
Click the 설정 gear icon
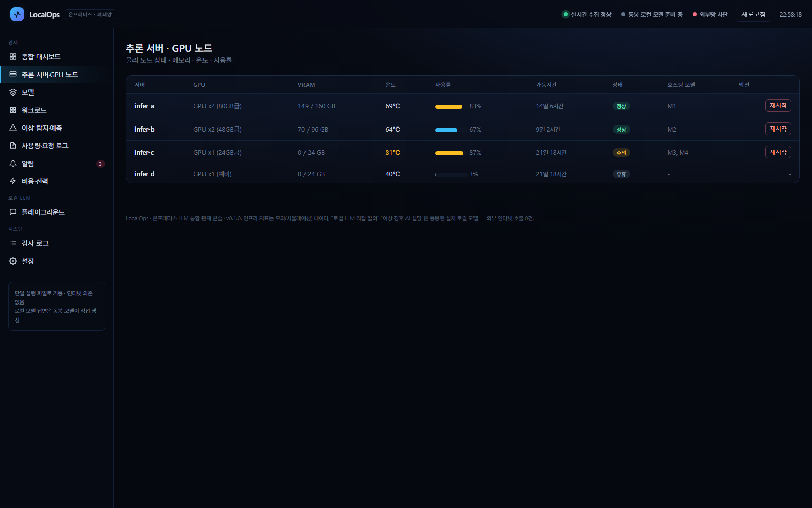coord(13,261)
